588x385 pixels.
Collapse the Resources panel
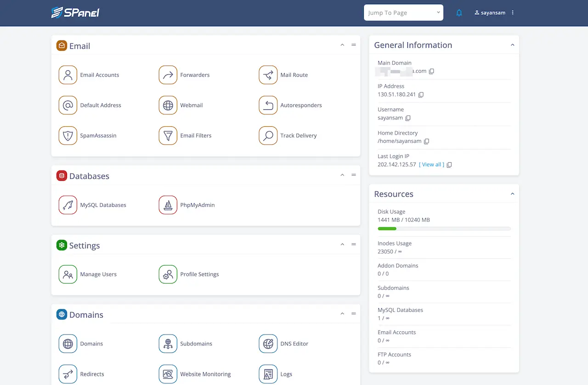pos(513,194)
